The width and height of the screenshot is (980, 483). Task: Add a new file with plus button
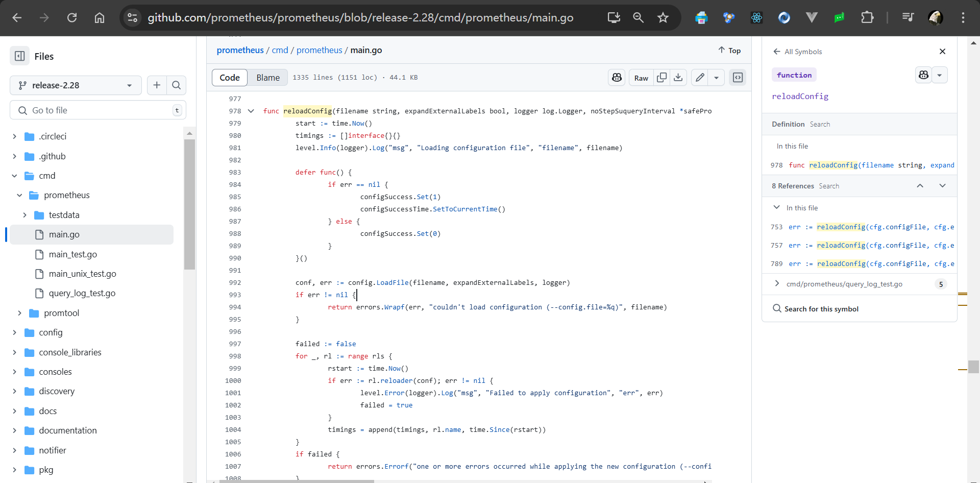click(x=157, y=85)
